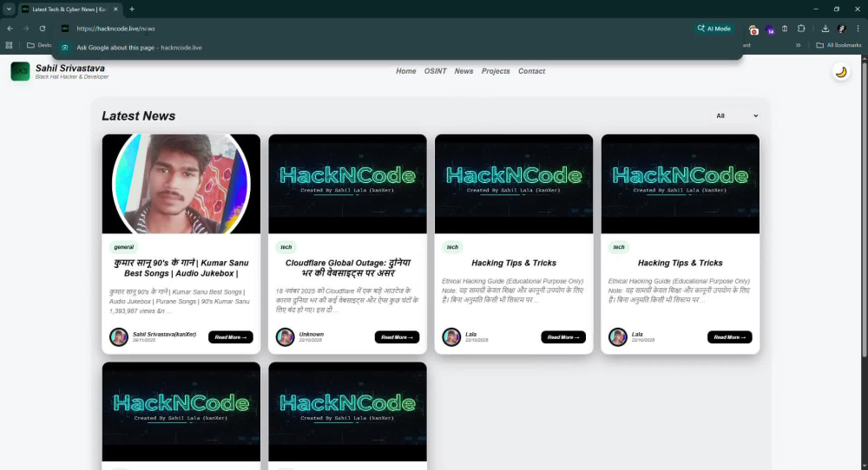The image size is (868, 470).
Task: Open the Projects nav link
Action: 496,71
